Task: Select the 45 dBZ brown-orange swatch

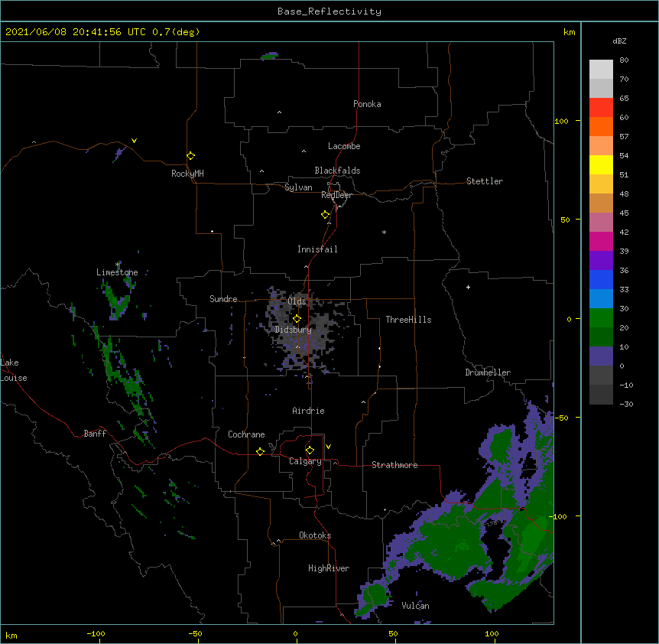Action: tap(601, 203)
